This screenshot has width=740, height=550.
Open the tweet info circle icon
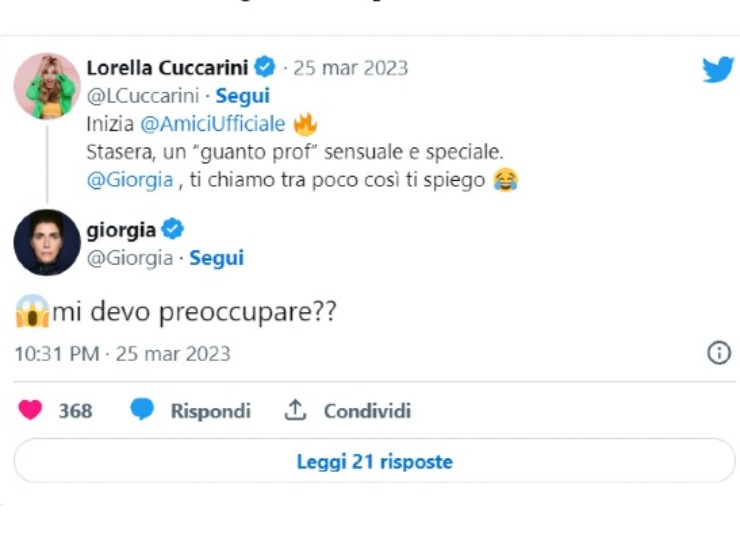pyautogui.click(x=718, y=353)
